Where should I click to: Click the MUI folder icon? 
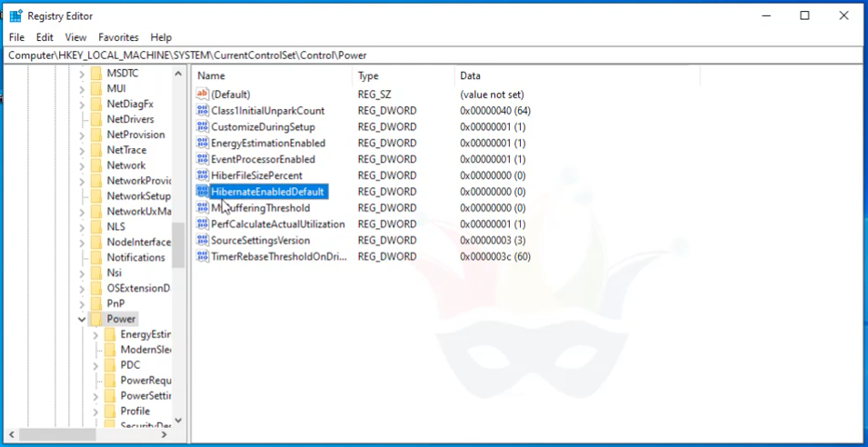(97, 88)
